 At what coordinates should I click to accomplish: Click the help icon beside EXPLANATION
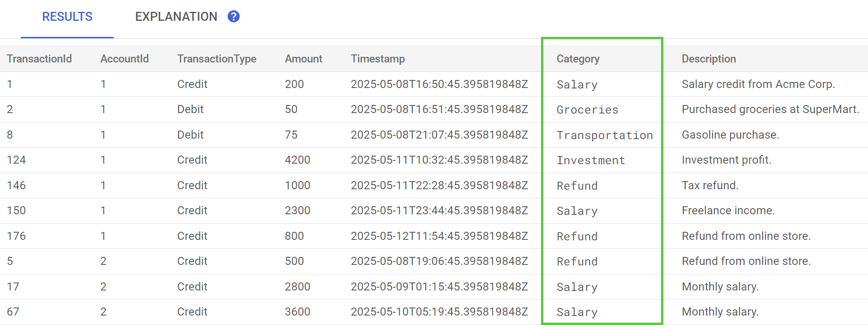(233, 17)
